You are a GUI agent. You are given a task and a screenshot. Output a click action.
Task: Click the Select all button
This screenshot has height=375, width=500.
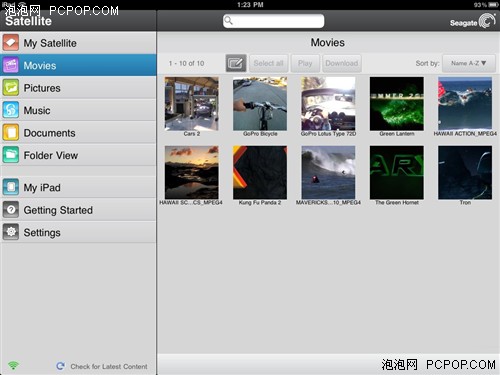[x=269, y=63]
